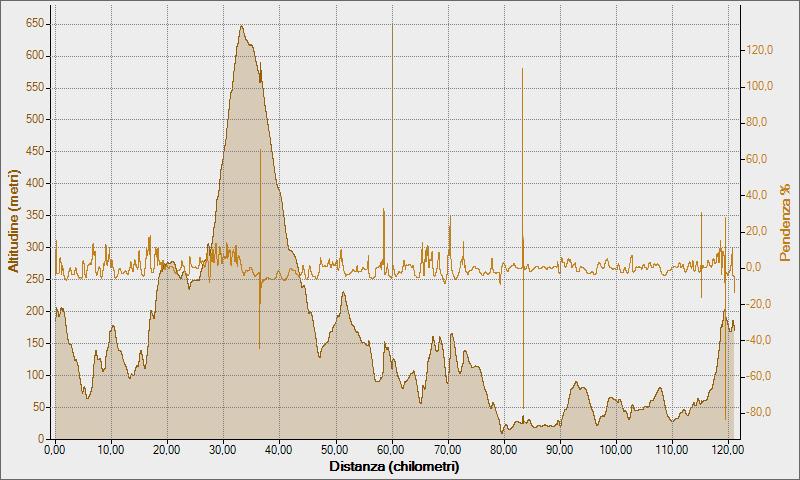Click the 120,0 slope axis label
This screenshot has width=800, height=480.
click(760, 49)
